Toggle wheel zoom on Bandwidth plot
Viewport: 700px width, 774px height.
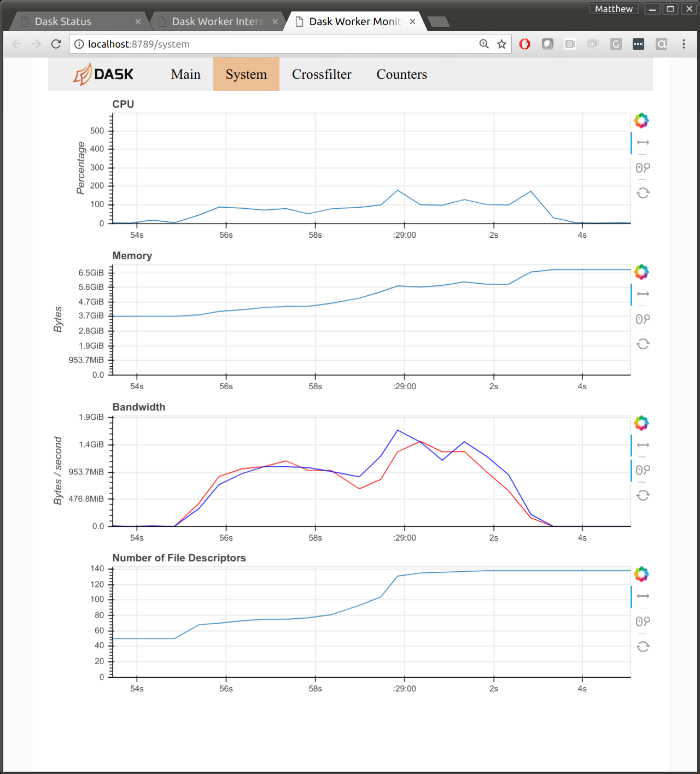643,470
